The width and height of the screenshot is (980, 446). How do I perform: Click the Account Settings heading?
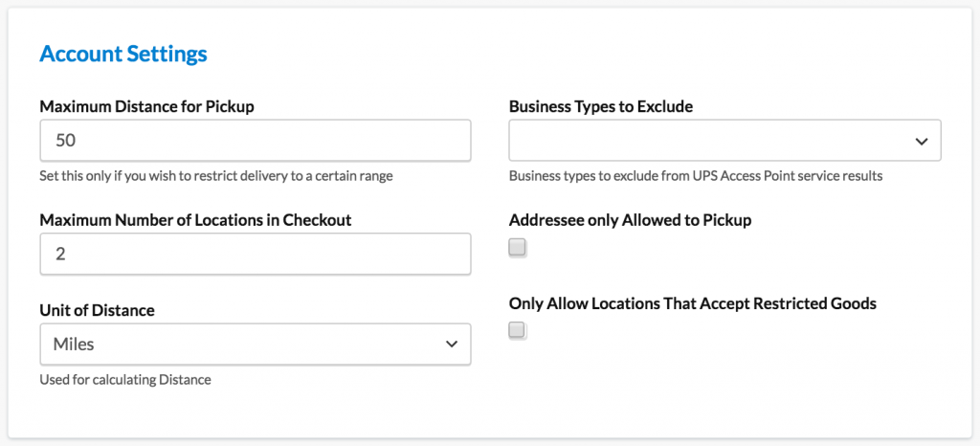(x=123, y=54)
